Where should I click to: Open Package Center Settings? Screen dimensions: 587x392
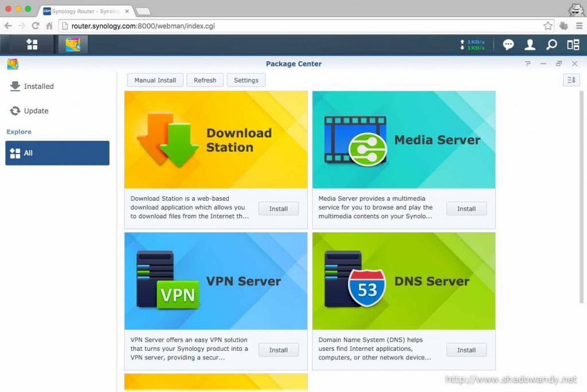point(246,80)
